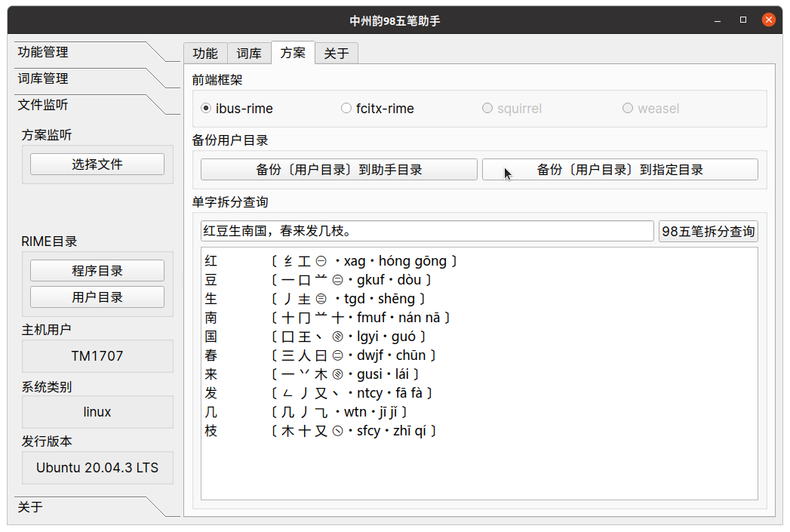Viewport: 790px width, 532px height.
Task: Click the result row for 生 tgd
Action: pyautogui.click(x=315, y=299)
